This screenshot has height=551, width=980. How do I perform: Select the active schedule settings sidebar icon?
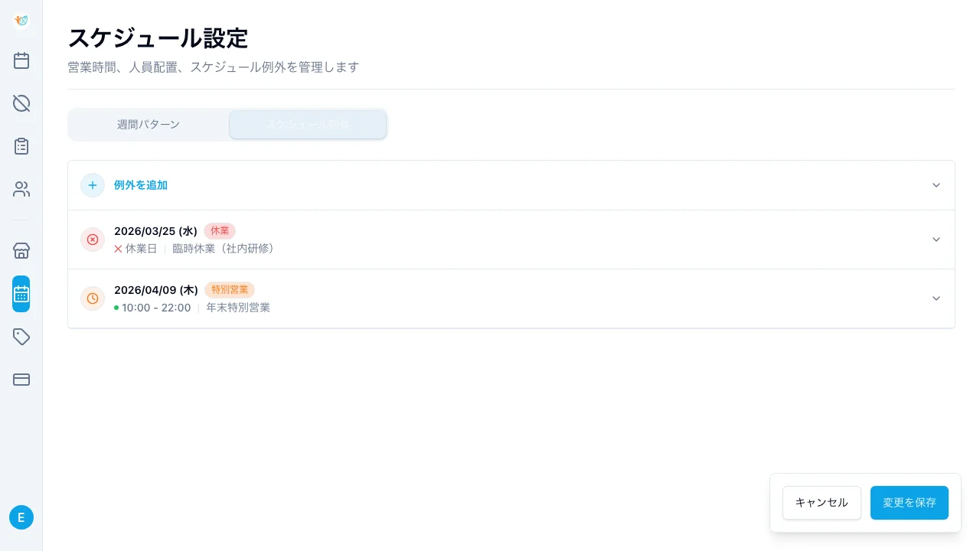pyautogui.click(x=21, y=294)
